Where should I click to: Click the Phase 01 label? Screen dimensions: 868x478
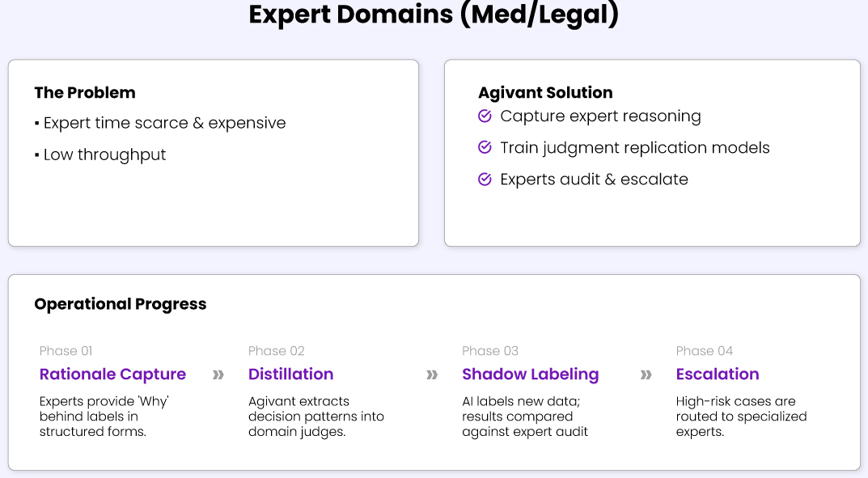66,351
